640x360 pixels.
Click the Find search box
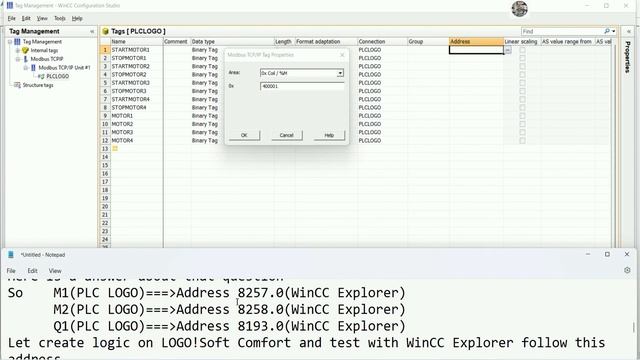[562, 31]
